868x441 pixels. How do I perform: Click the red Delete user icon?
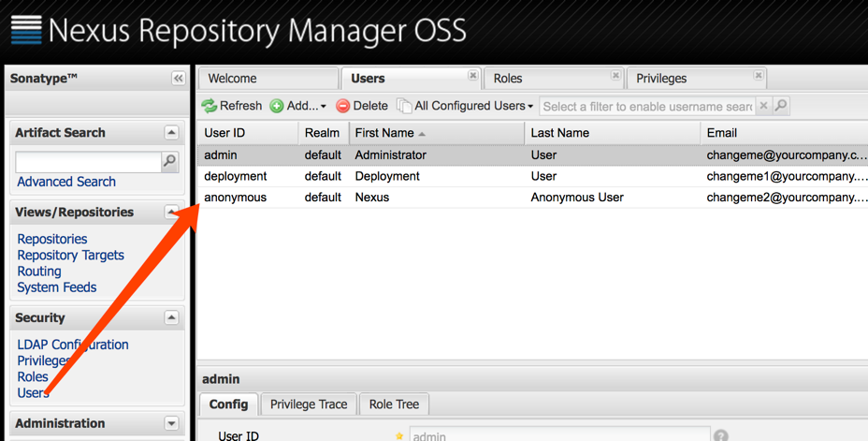point(343,106)
